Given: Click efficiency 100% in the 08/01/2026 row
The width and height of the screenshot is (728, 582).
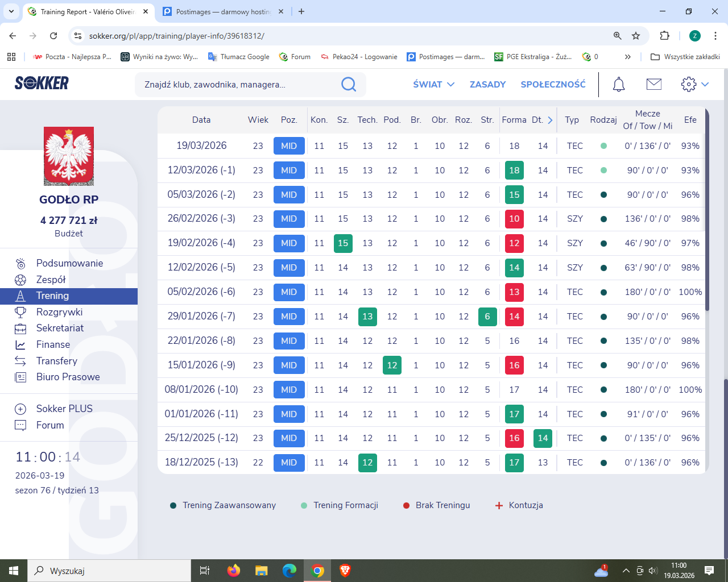Looking at the screenshot, I should pyautogui.click(x=690, y=390).
